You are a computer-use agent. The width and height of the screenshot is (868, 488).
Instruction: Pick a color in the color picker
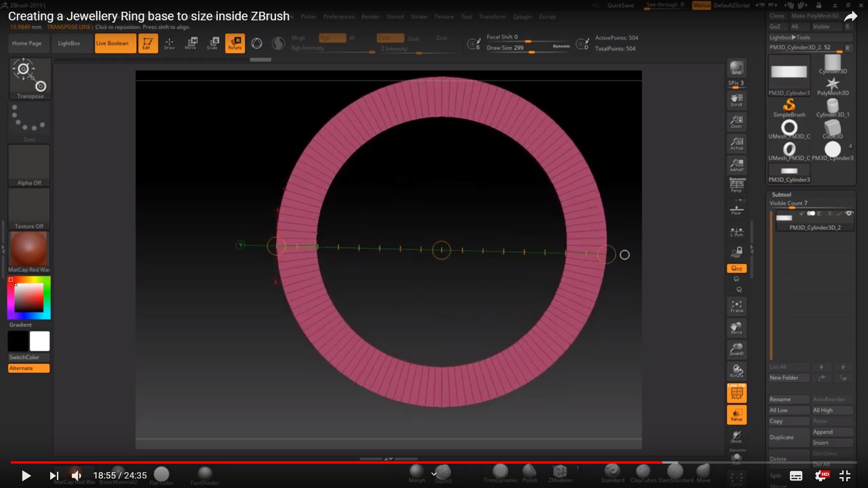coord(29,297)
